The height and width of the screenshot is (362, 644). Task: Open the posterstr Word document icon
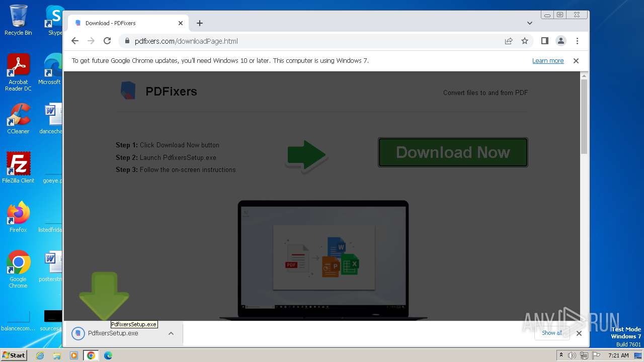click(x=52, y=266)
